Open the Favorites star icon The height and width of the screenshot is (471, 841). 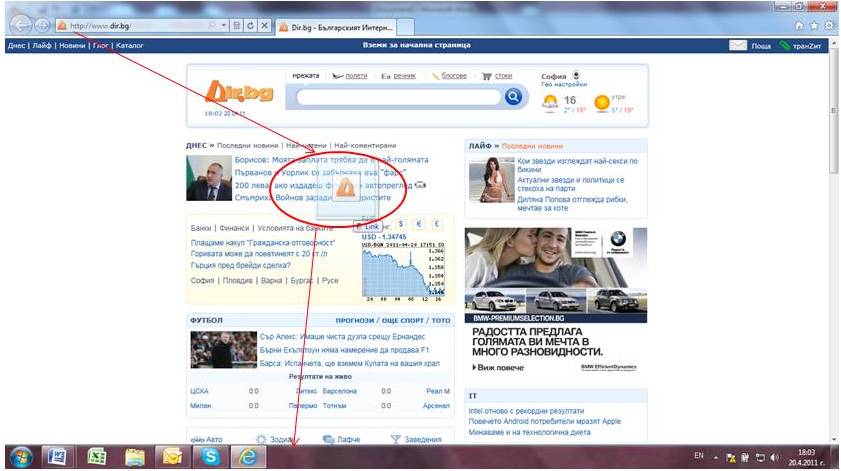coord(814,25)
